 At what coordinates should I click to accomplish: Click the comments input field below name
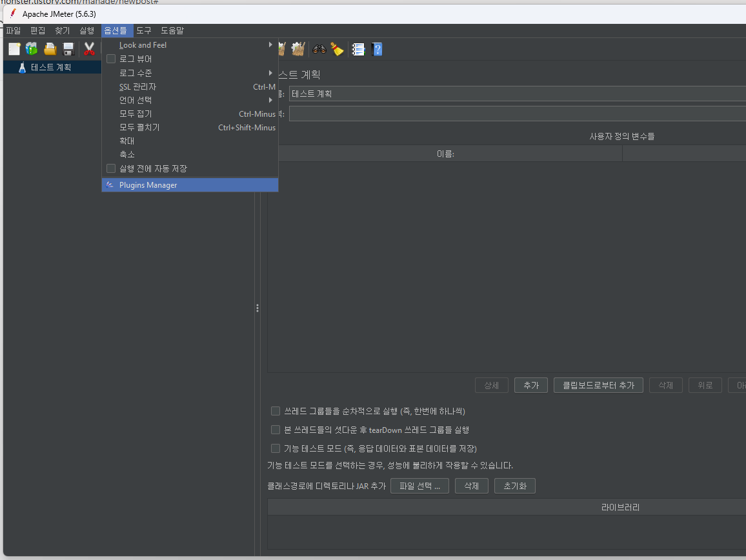click(x=517, y=114)
